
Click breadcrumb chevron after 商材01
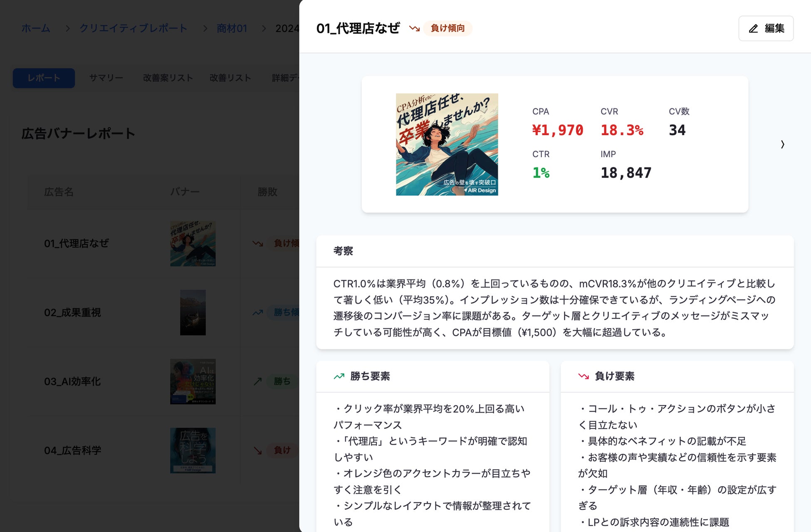click(264, 28)
